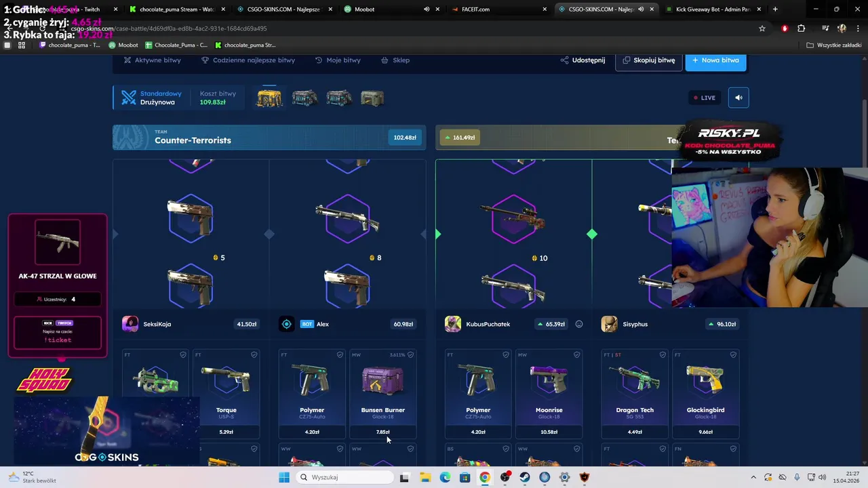Mute the active CSGO-SKINS tab audio icon
868x488 pixels.
coord(641,9)
